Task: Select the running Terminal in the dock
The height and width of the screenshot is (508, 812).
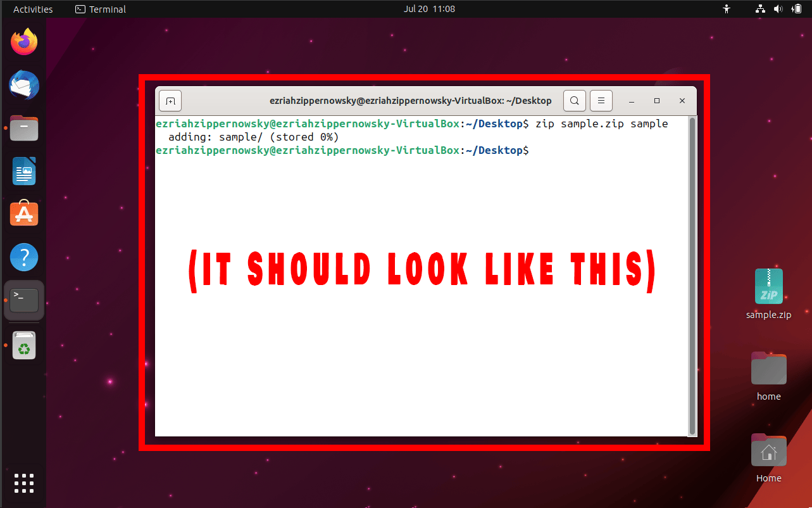Action: coord(23,300)
